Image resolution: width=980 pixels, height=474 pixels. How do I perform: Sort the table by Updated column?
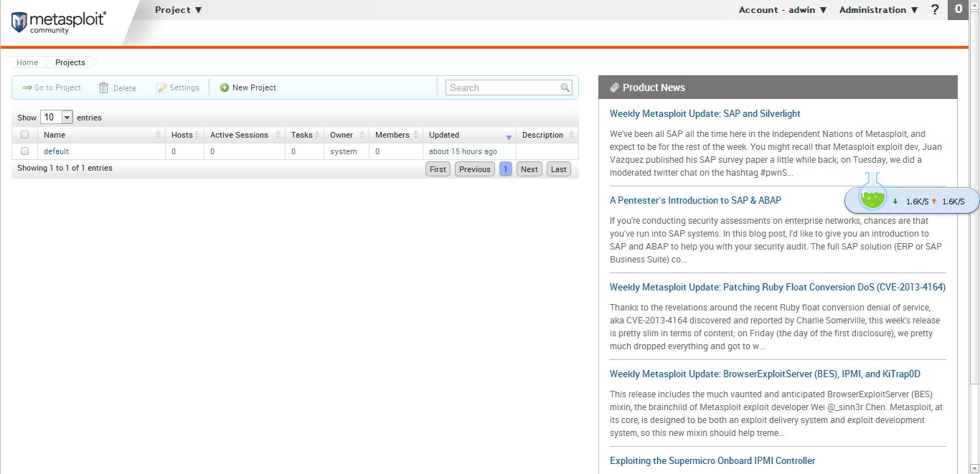click(469, 135)
